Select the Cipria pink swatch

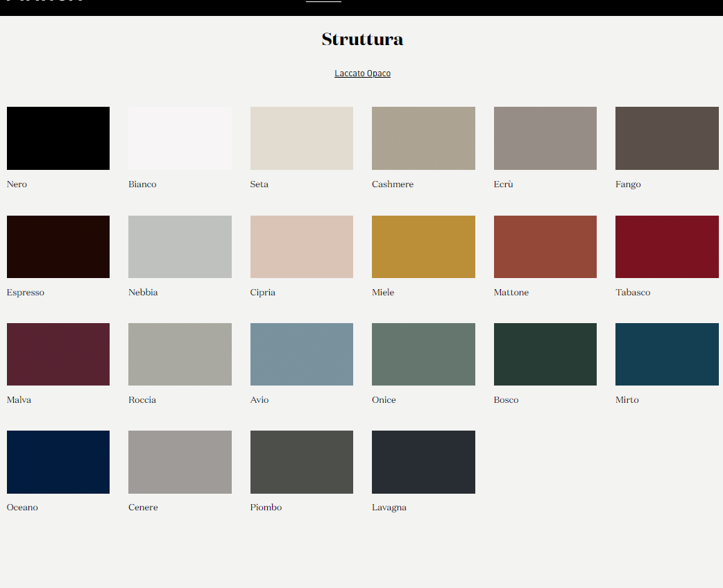[x=302, y=247]
